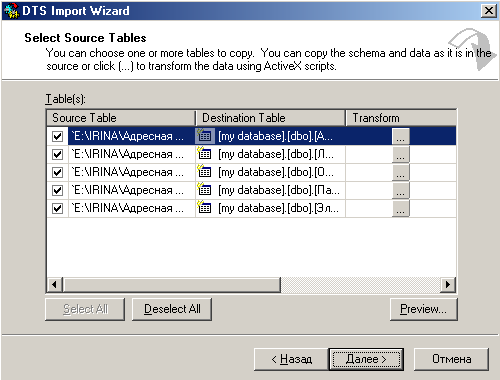This screenshot has height=380, width=500.
Task: Select destination cell [my database].[dbo].[О...
Action: click(x=270, y=172)
